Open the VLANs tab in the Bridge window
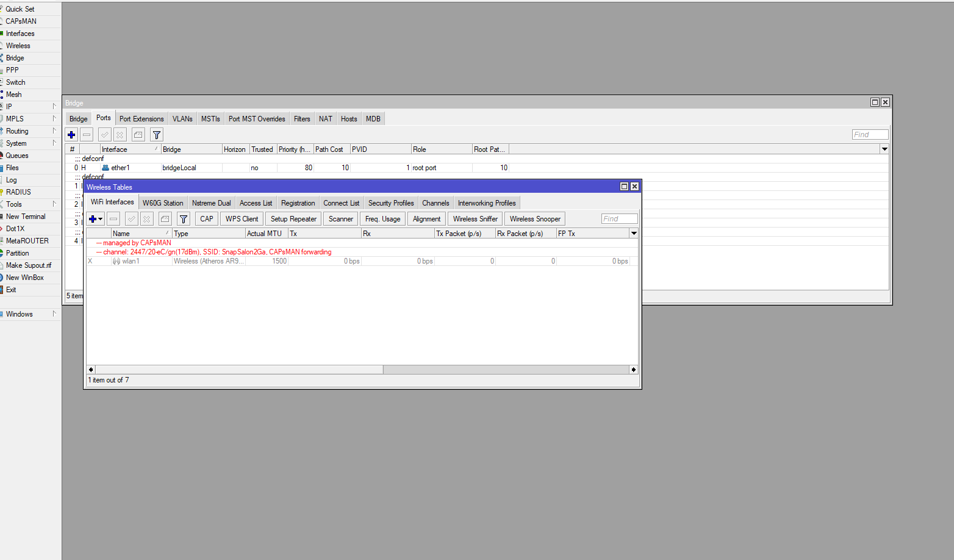954x560 pixels. 182,118
